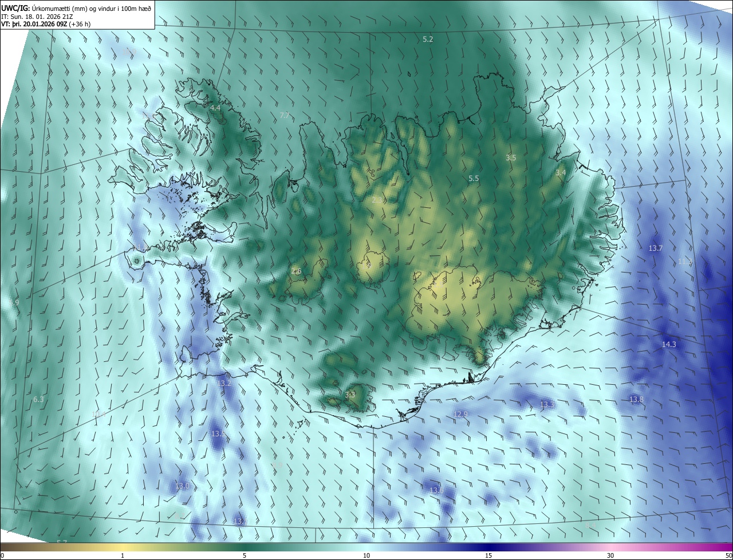
Task: Click the 3.4 value label
Action: point(561,172)
